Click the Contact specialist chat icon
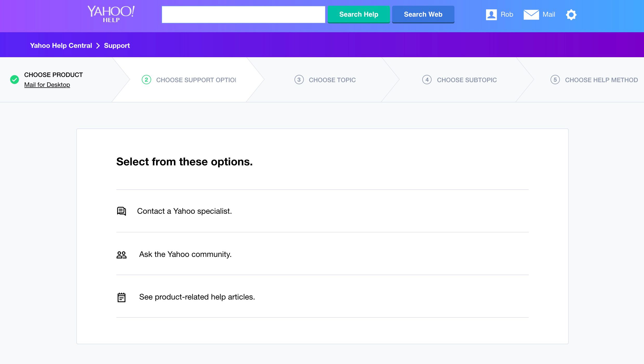The height and width of the screenshot is (364, 644). click(x=121, y=211)
